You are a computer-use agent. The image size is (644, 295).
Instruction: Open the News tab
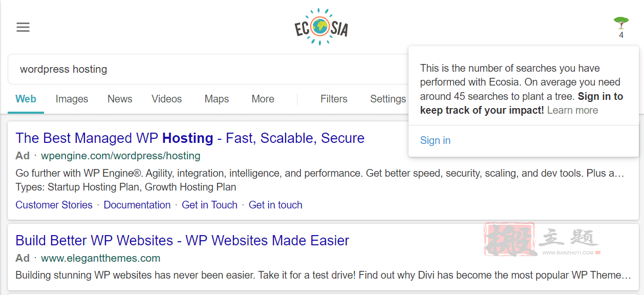tap(120, 99)
